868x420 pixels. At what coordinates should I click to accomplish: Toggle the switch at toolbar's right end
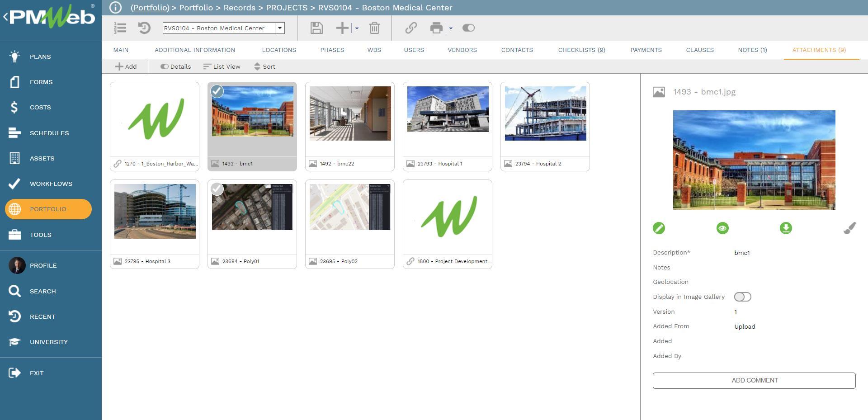click(x=468, y=28)
